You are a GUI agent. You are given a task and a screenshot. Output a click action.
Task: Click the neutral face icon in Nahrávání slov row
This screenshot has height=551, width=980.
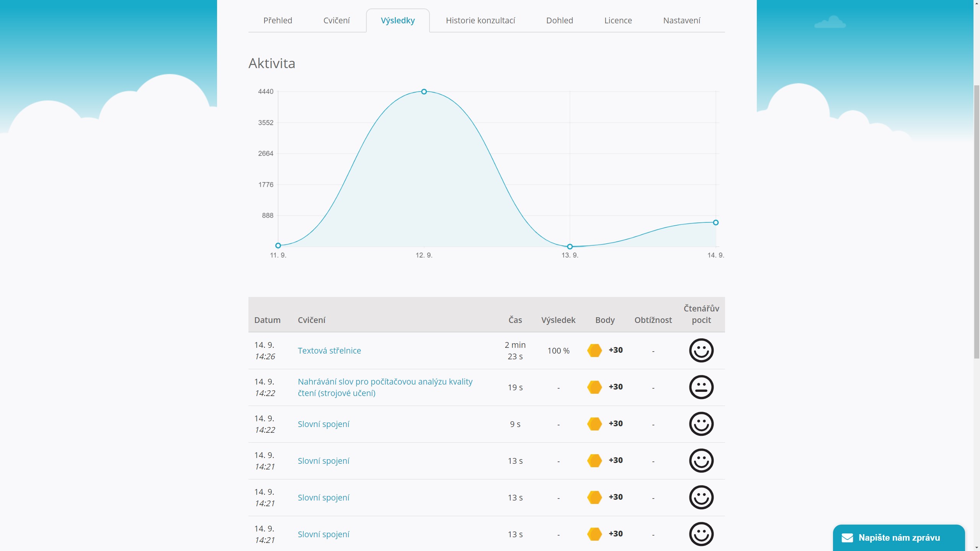pos(701,387)
